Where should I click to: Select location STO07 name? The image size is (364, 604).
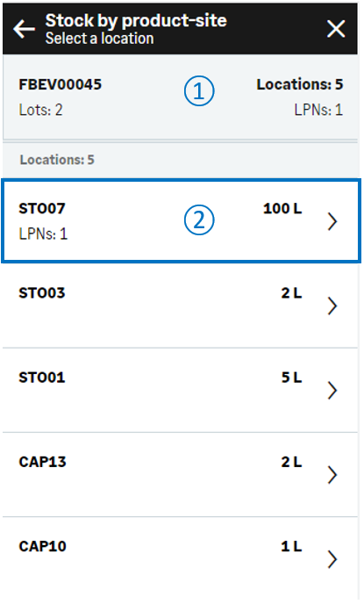(x=42, y=208)
